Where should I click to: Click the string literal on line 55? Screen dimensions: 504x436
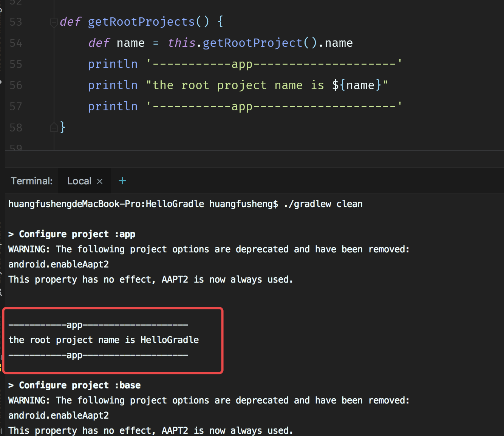[274, 64]
